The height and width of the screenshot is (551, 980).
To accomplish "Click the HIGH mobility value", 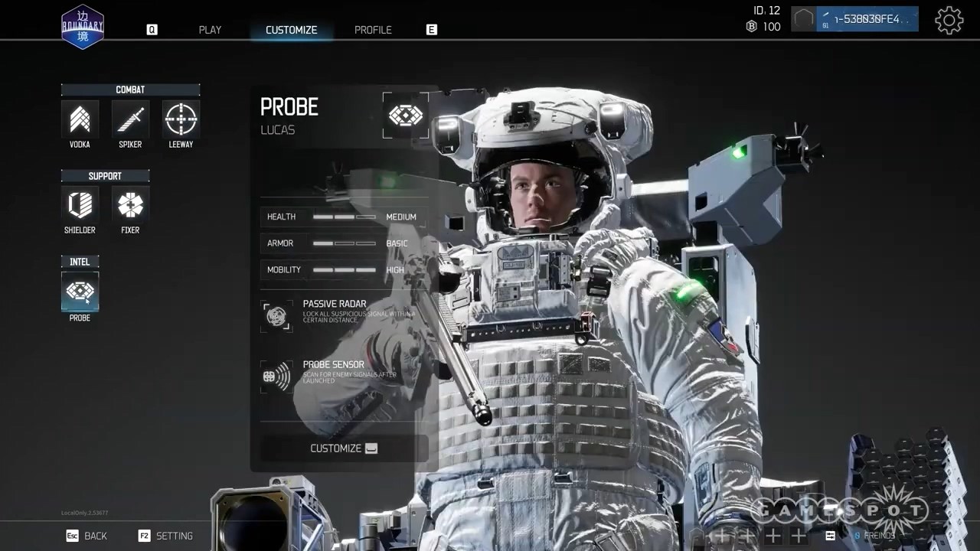I will pos(395,270).
